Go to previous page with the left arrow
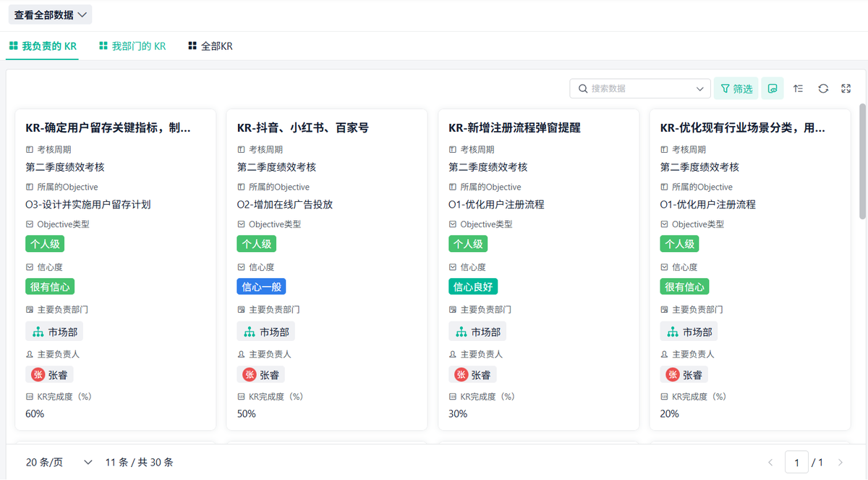The width and height of the screenshot is (868, 480). click(770, 463)
